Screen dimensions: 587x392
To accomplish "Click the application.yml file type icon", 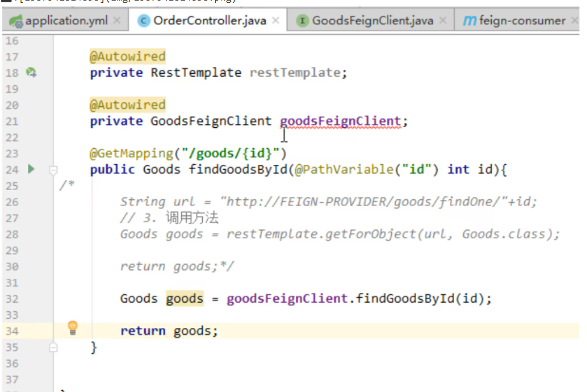I will click(16, 20).
